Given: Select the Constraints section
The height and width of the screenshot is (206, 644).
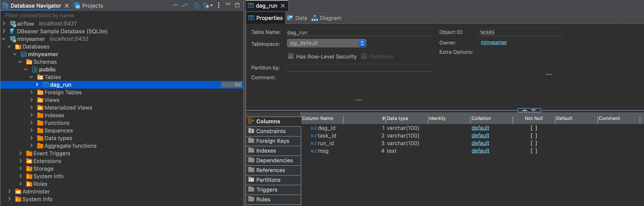Looking at the screenshot, I should (x=274, y=131).
